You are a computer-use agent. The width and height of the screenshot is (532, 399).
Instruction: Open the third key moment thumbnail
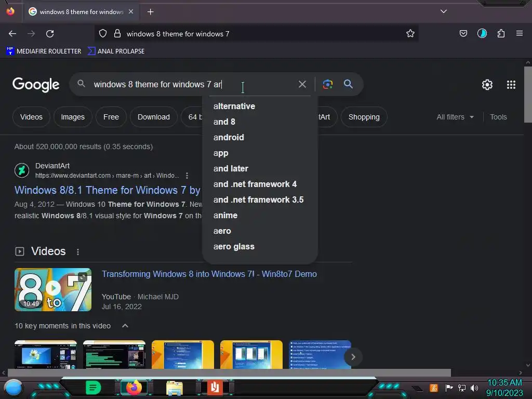(x=183, y=354)
